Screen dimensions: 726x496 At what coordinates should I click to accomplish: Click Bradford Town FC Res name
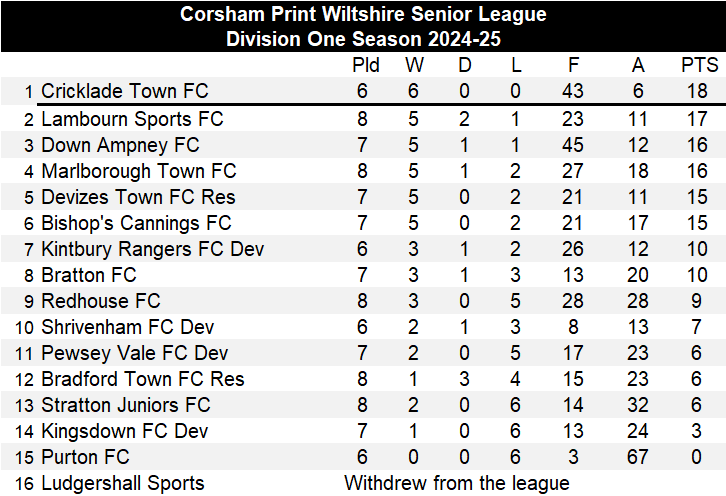coord(142,379)
